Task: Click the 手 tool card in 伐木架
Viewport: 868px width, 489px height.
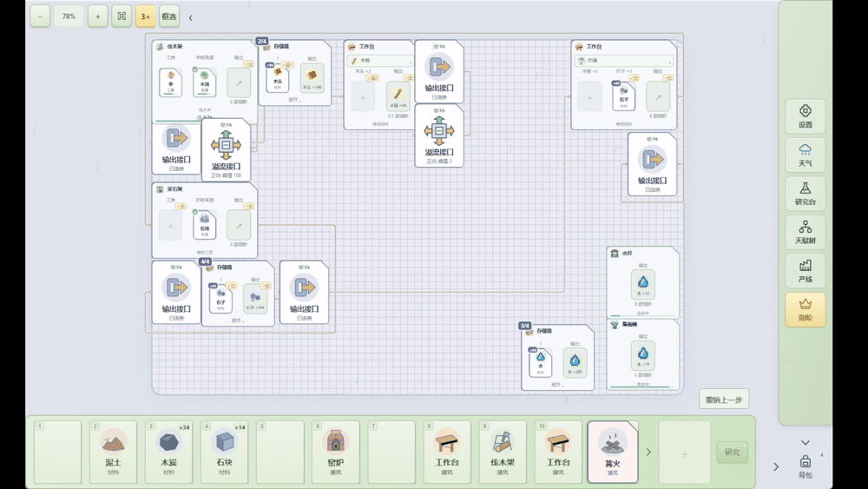Action: (170, 83)
